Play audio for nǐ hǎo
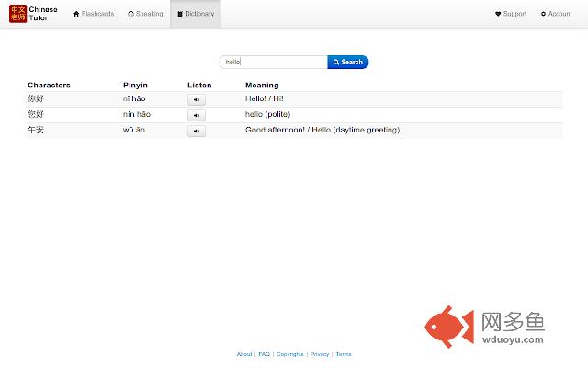 coord(197,99)
